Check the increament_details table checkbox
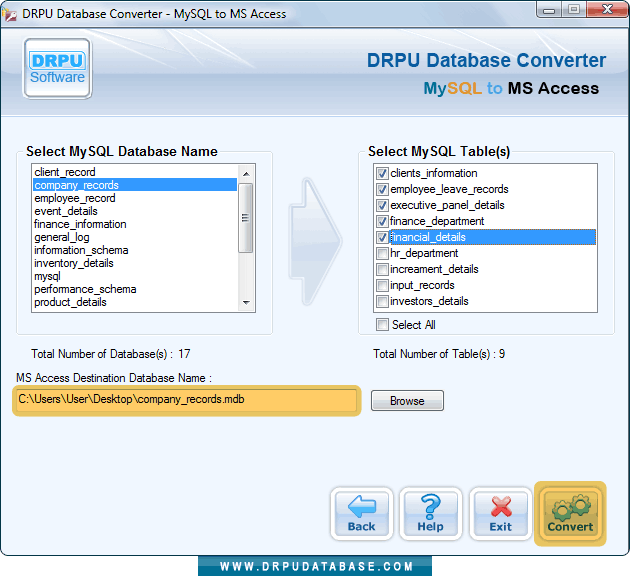The image size is (630, 576). tap(382, 270)
